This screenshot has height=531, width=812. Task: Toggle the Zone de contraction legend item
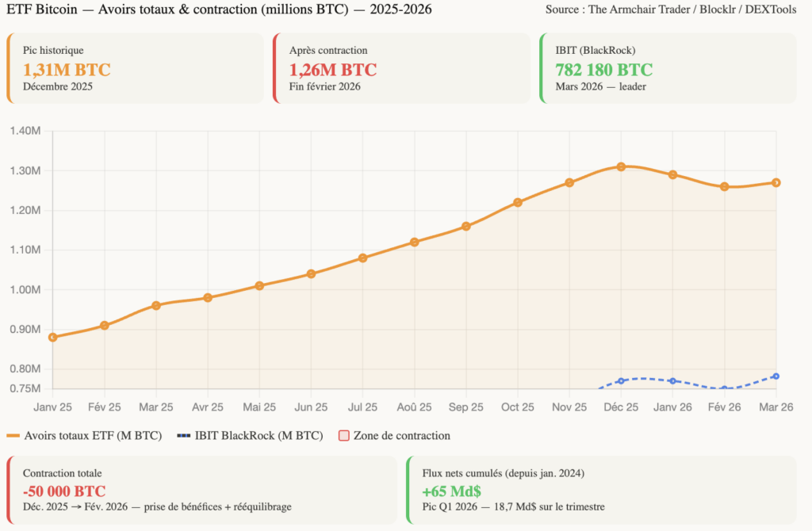394,435
